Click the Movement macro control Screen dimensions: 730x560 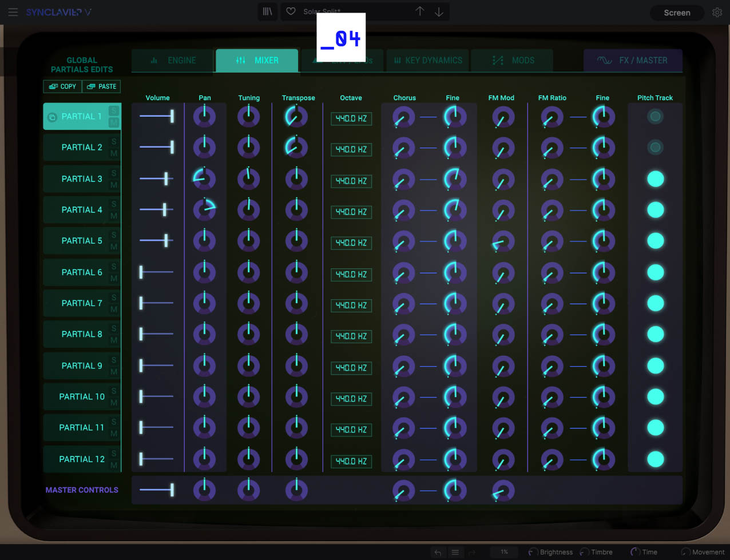tap(685, 552)
